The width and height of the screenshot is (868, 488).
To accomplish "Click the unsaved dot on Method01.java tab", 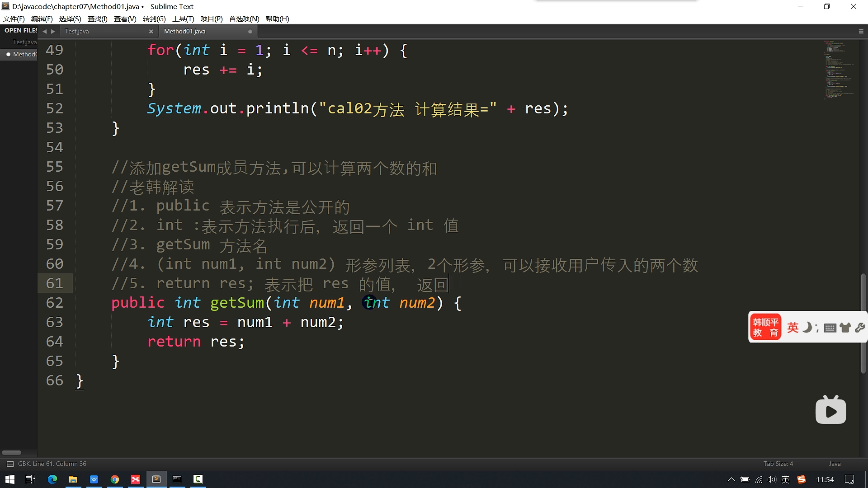I will point(250,31).
